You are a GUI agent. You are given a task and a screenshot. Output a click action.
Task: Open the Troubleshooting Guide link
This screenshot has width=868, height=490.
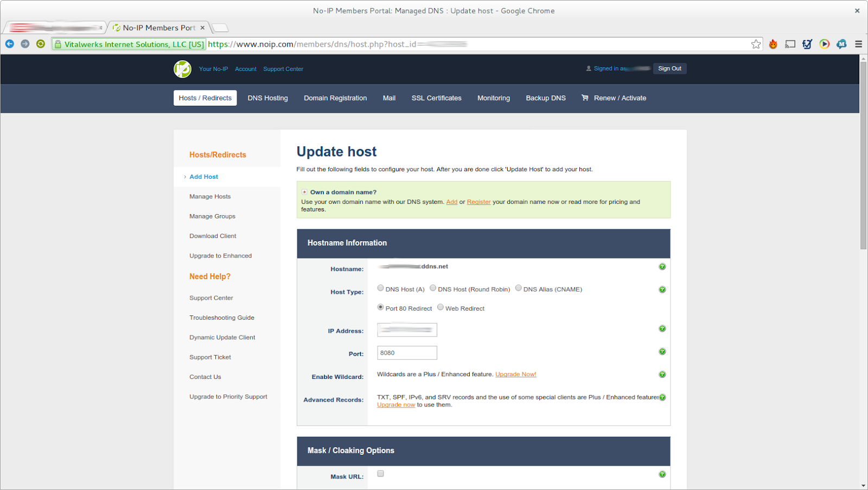pos(222,318)
